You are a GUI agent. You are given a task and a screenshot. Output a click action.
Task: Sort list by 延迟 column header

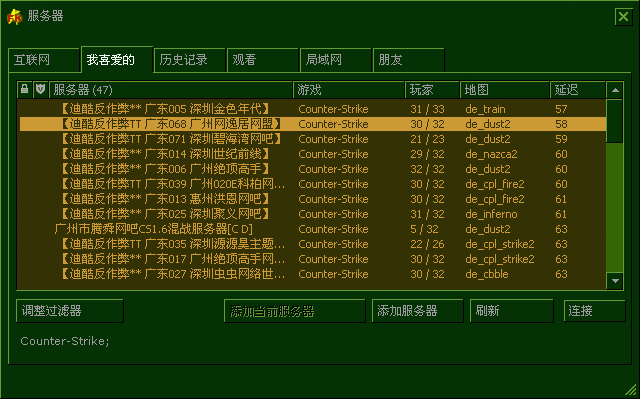(578, 90)
